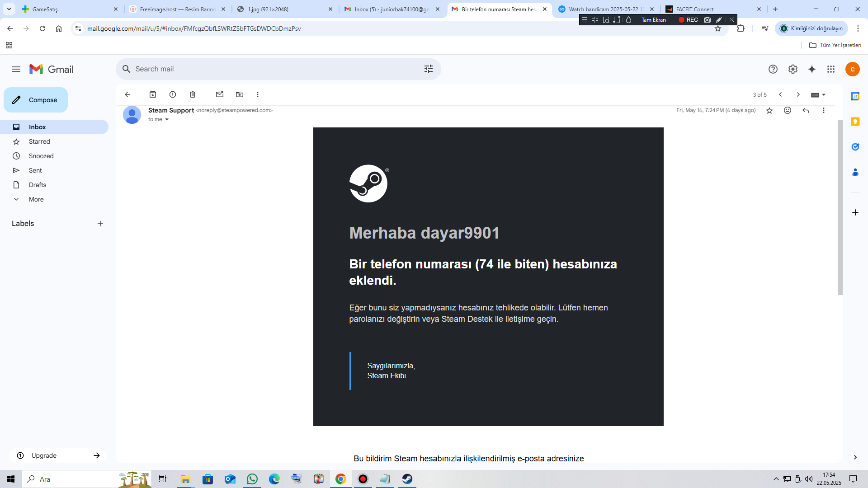Open WhatsApp from the taskbar
The width and height of the screenshot is (868, 488).
coord(252,479)
